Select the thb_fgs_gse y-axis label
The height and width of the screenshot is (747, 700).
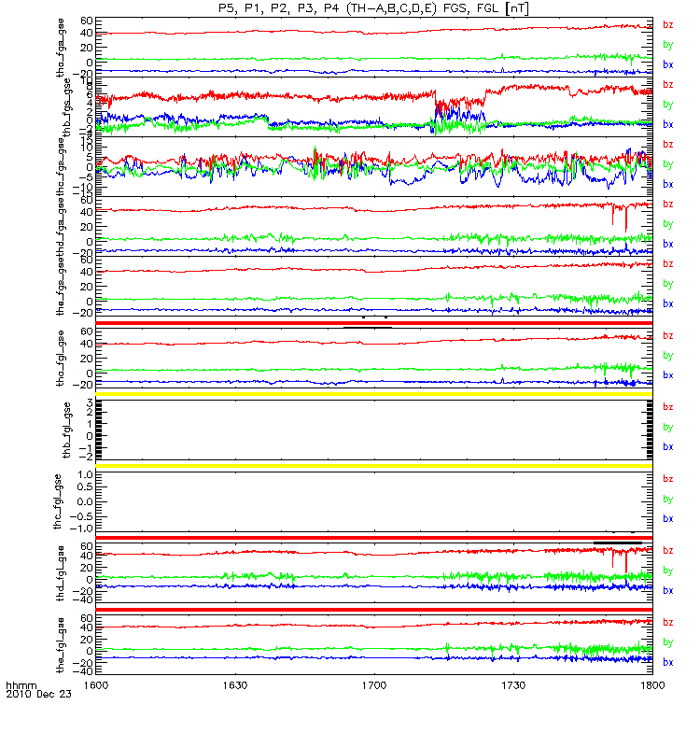[x=66, y=107]
